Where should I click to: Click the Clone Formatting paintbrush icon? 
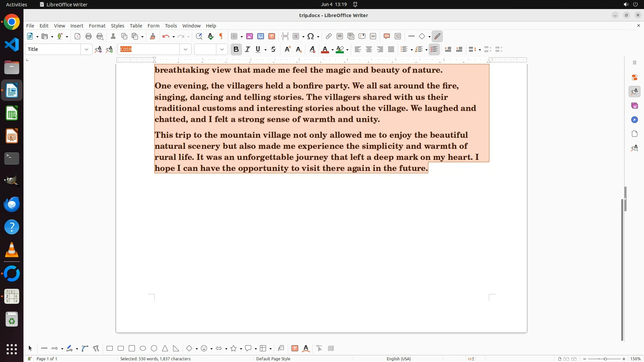[x=153, y=37]
